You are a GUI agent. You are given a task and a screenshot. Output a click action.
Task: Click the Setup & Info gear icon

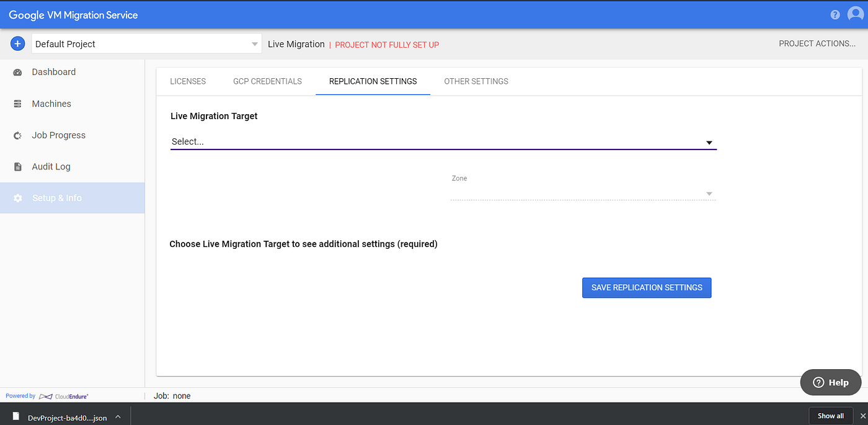(17, 197)
